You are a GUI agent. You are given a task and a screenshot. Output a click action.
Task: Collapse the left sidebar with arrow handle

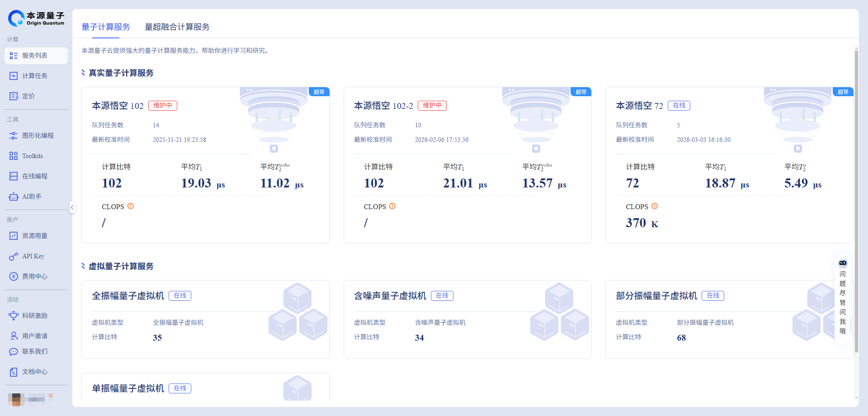coord(72,207)
